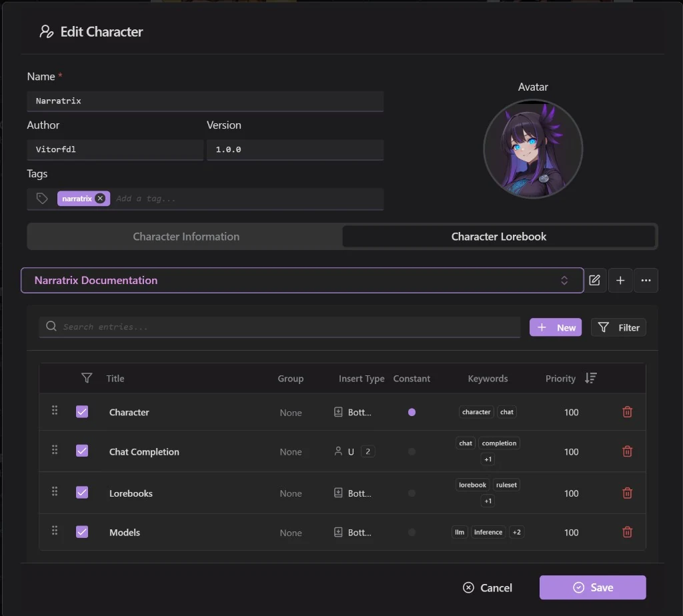Viewport: 683px width, 616px height.
Task: Remove the narratrix tag with its x icon
Action: (100, 199)
